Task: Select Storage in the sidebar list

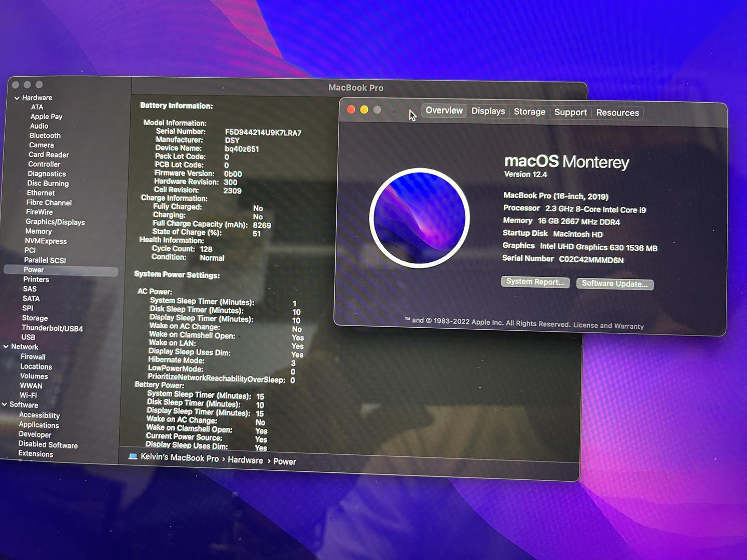Action: point(35,318)
